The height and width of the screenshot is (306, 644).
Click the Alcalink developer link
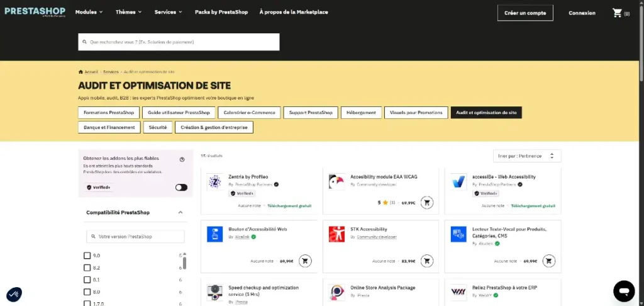click(242, 237)
